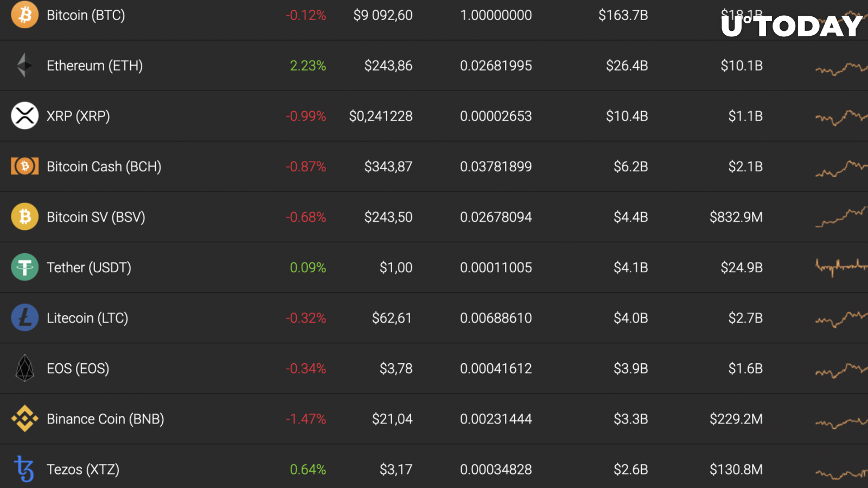
Task: Open the Bitcoin Cash (BCH) name link
Action: click(x=104, y=166)
